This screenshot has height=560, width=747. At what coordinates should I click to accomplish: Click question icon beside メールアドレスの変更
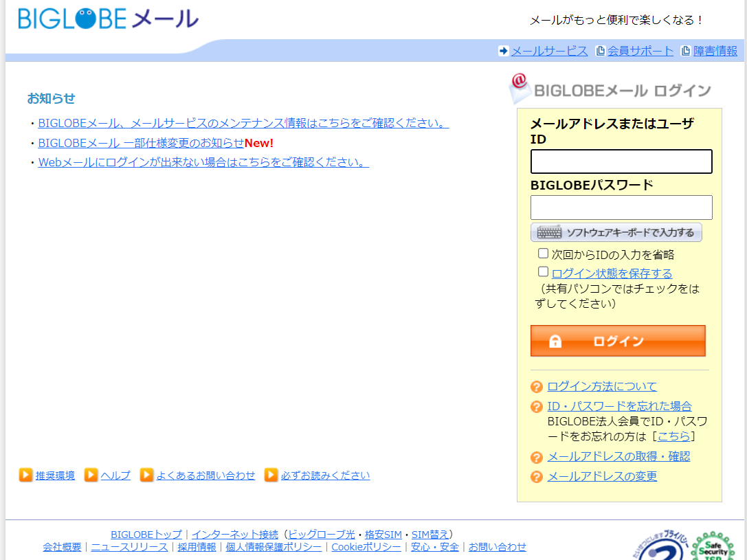pos(537,477)
